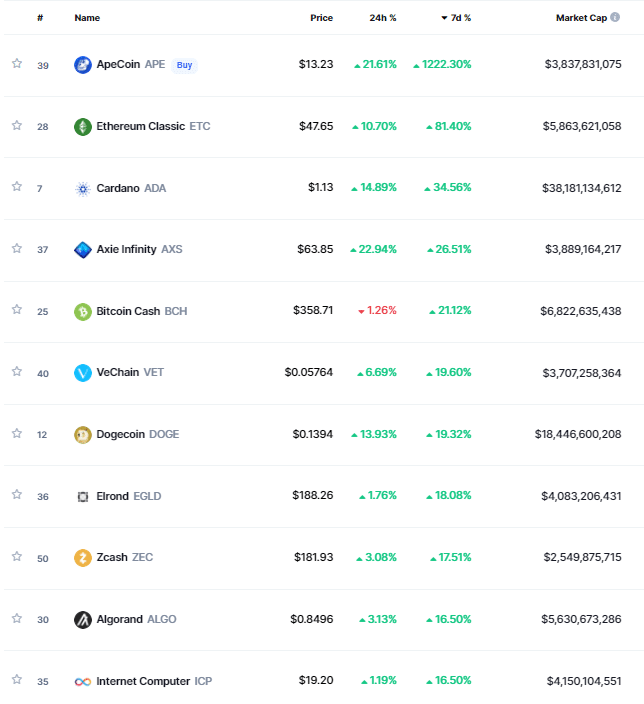Open the Algorand ALGO coin page
644x704 pixels.
pos(136,619)
